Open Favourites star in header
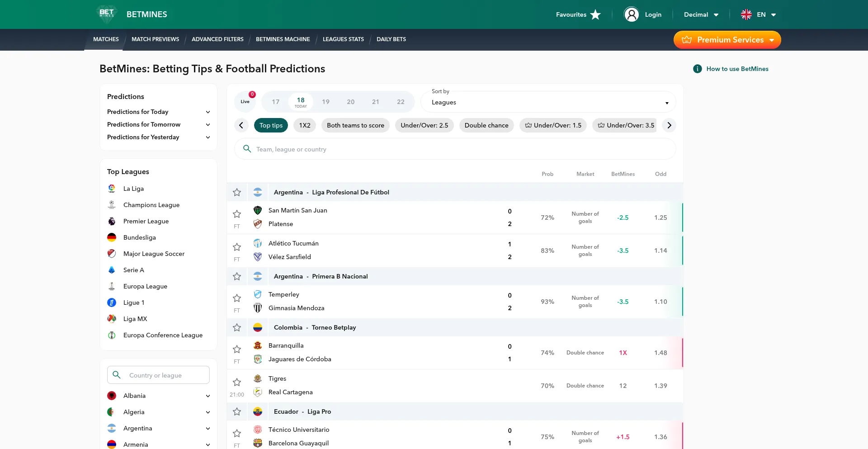868x449 pixels. [x=595, y=14]
